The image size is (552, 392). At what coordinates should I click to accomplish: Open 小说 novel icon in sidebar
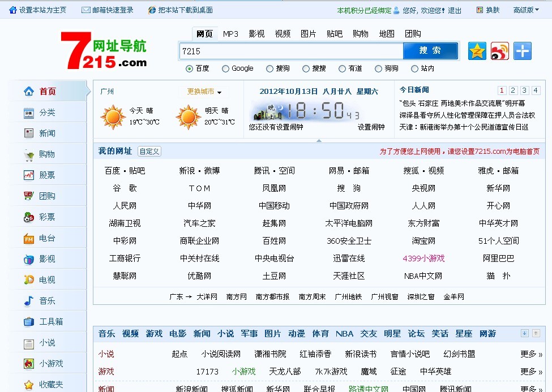pos(29,343)
